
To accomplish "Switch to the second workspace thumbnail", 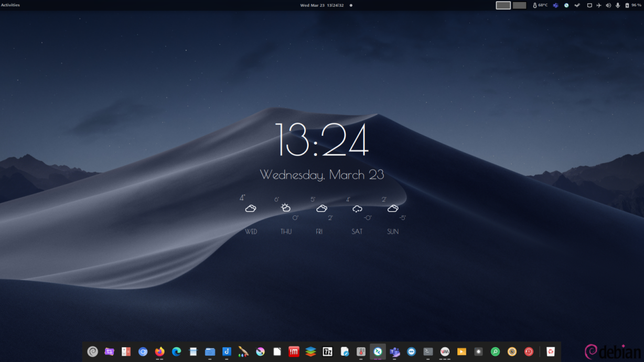I will (519, 5).
